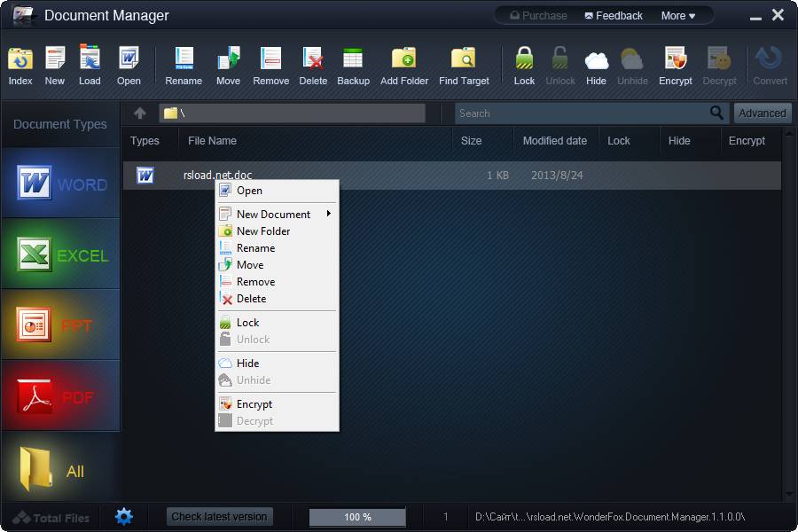
Task: Click the Rename toolbar icon
Action: (x=184, y=58)
